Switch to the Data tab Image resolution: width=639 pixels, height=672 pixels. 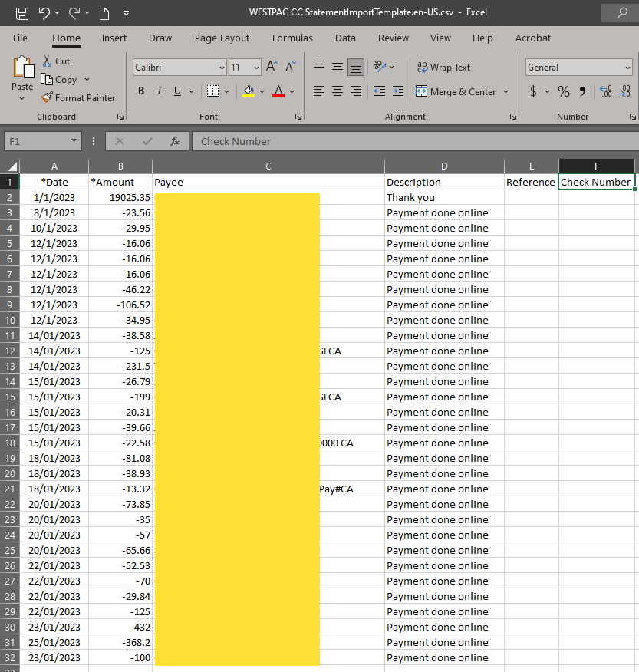(x=345, y=38)
